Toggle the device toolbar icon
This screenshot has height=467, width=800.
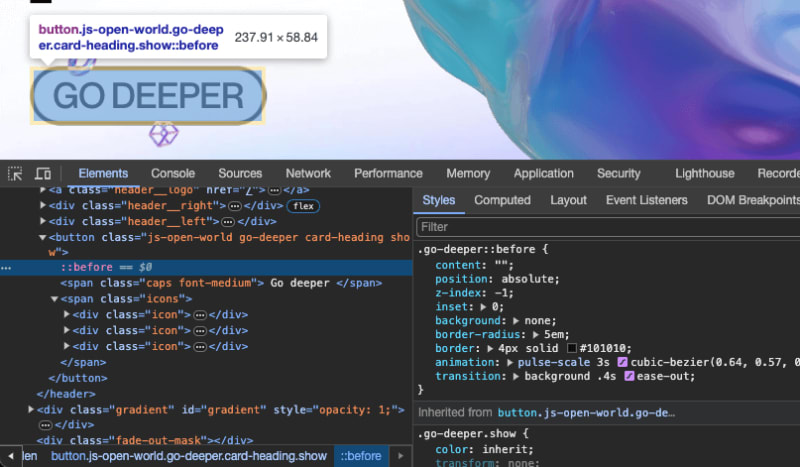pos(43,174)
